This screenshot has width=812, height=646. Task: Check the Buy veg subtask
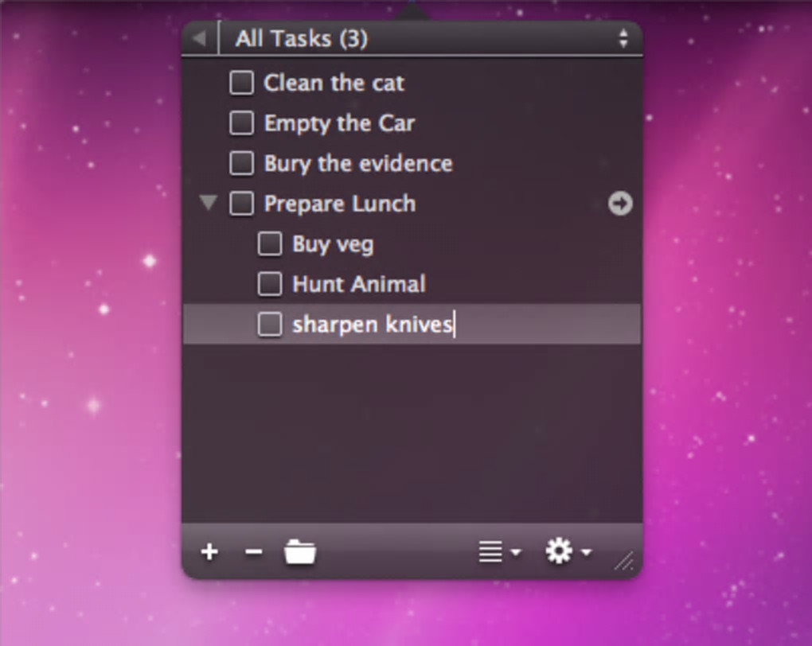pos(270,243)
